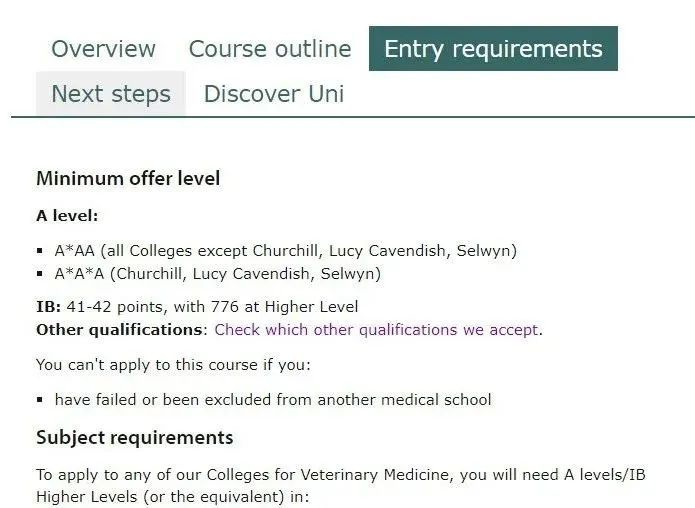
Task: Click the bullet marker before A*AA
Action: pos(40,251)
